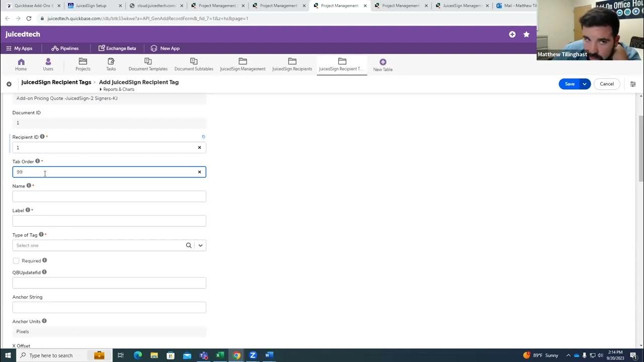This screenshot has height=362, width=644.
Task: Click the refresh icon beside Recipient ID
Action: point(203,137)
